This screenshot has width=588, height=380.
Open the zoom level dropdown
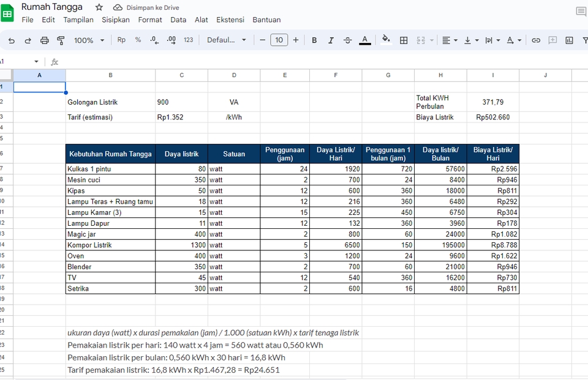pyautogui.click(x=86, y=40)
